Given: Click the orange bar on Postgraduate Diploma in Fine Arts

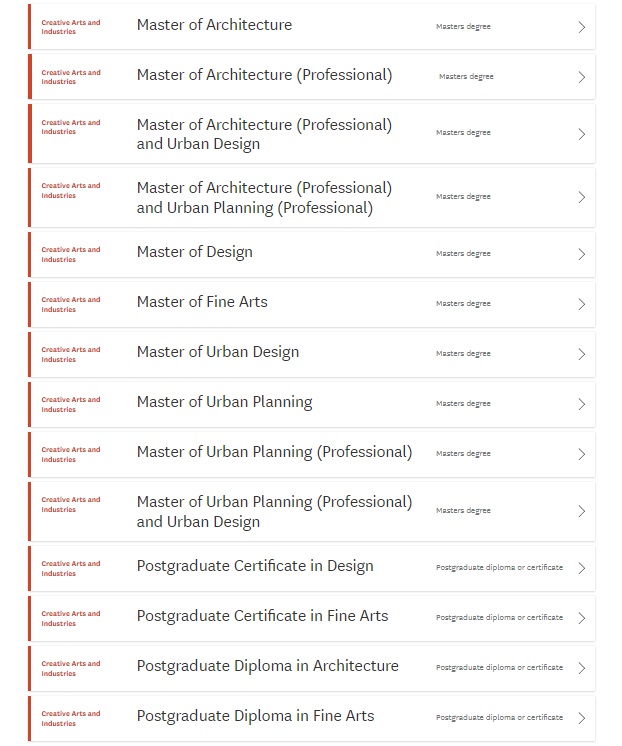Looking at the screenshot, I should [30, 718].
